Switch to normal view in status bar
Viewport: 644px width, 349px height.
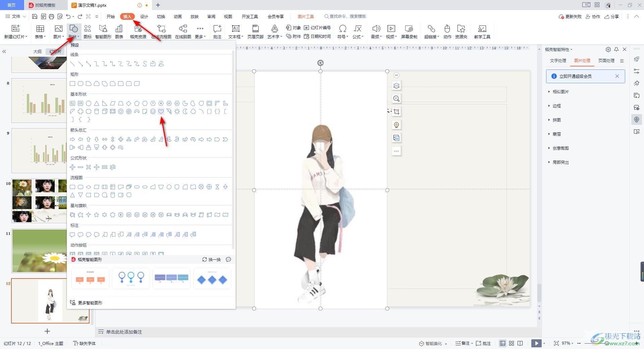pos(502,343)
